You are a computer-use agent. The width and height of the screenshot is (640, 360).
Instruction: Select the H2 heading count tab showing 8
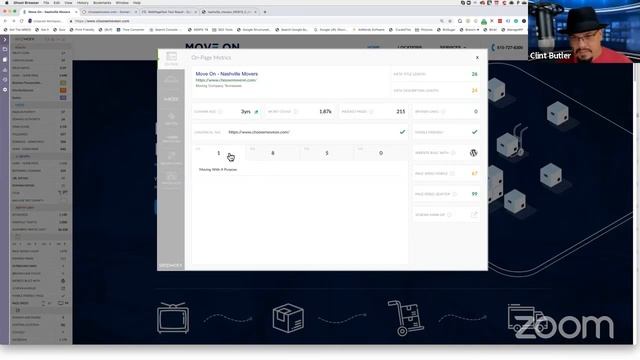(273, 153)
